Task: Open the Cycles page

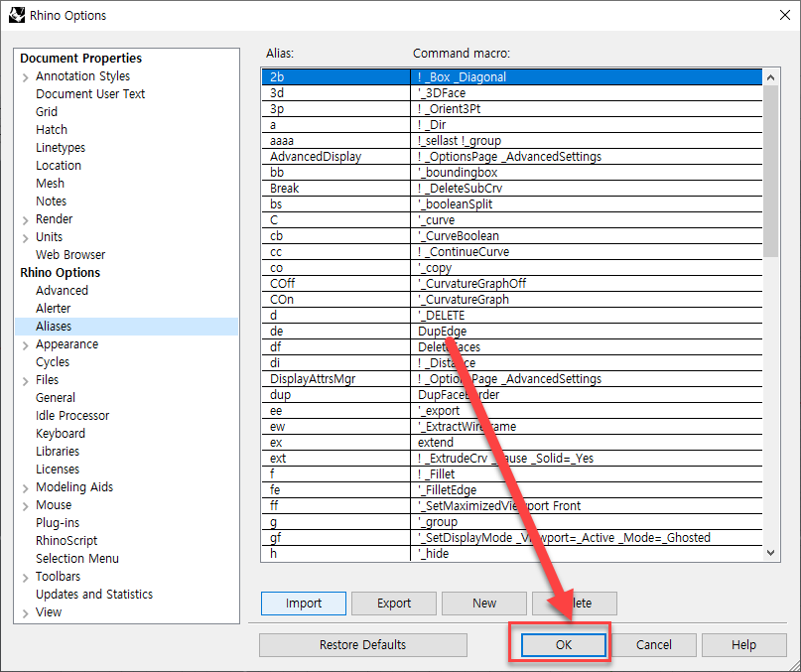Action: (x=53, y=362)
